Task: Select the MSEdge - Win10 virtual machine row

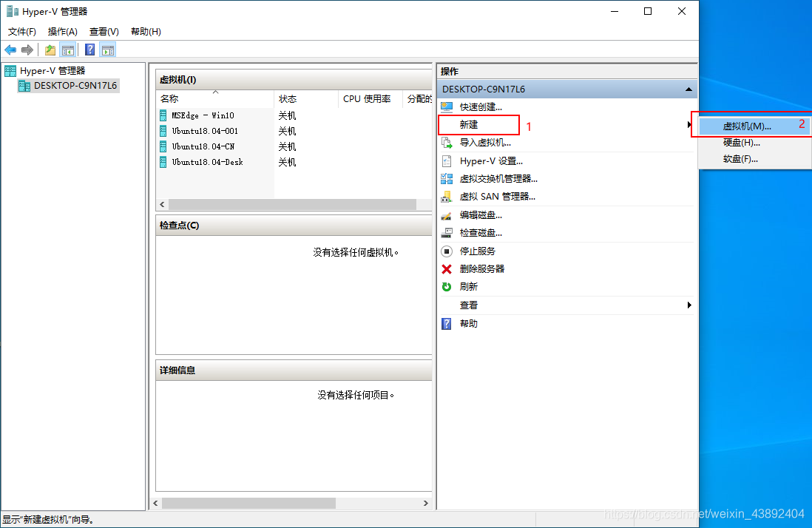Action: [x=294, y=115]
